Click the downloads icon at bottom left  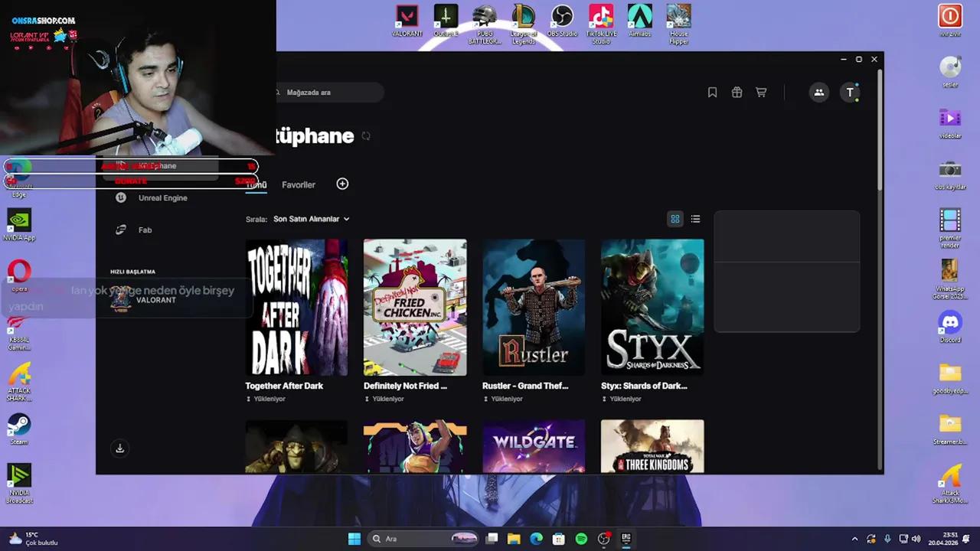coord(119,448)
